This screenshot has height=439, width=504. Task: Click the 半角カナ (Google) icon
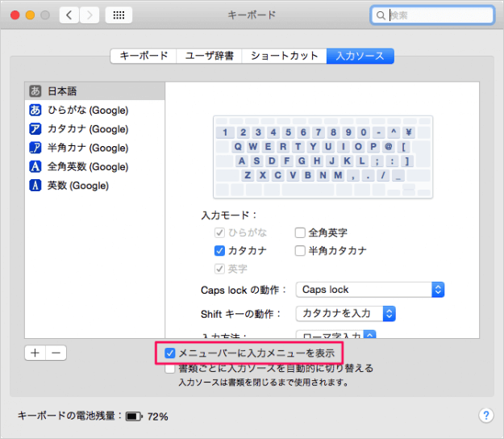(x=35, y=148)
